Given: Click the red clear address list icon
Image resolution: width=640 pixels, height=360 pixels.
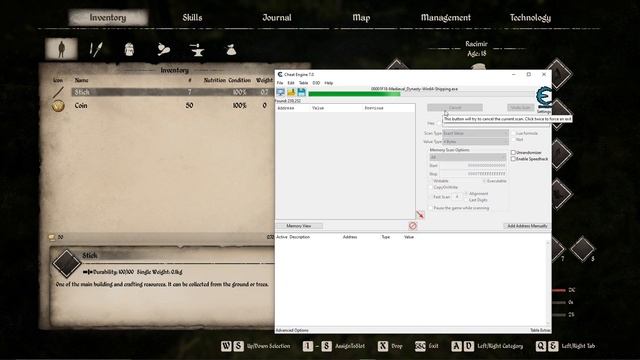Looking at the screenshot, I should tap(413, 226).
